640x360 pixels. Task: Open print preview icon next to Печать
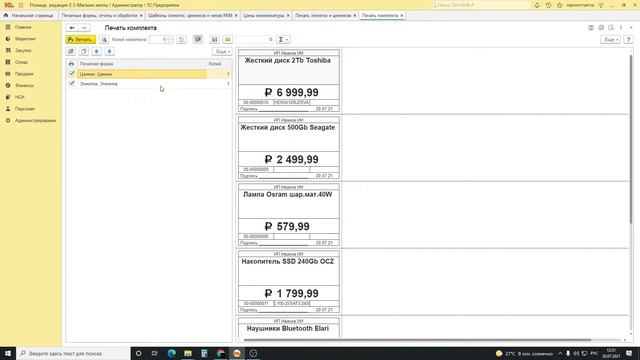[x=104, y=40]
